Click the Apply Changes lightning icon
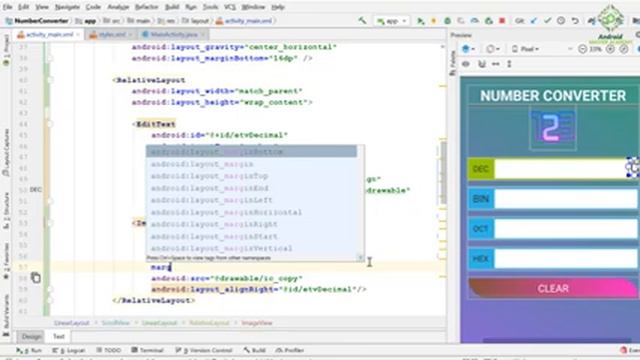This screenshot has height=360, width=640. pos(433,21)
